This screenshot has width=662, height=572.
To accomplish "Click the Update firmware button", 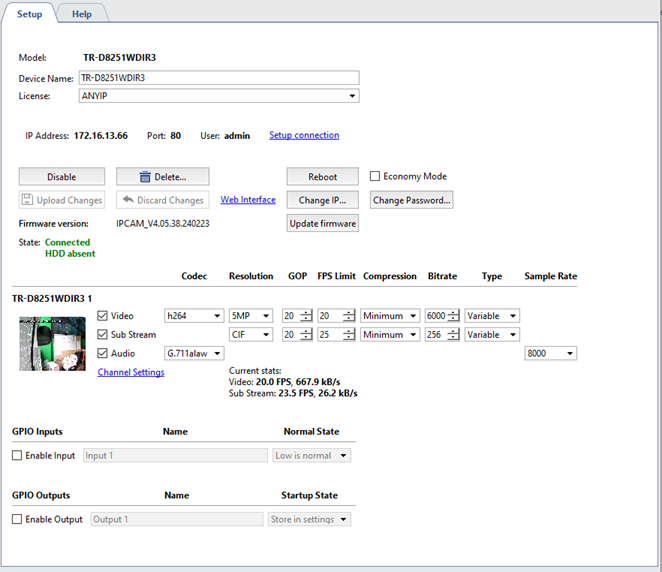I will 322,223.
